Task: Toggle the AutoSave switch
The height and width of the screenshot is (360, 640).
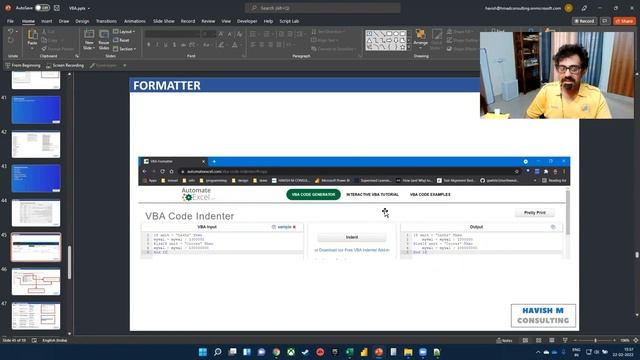Action: (x=42, y=8)
